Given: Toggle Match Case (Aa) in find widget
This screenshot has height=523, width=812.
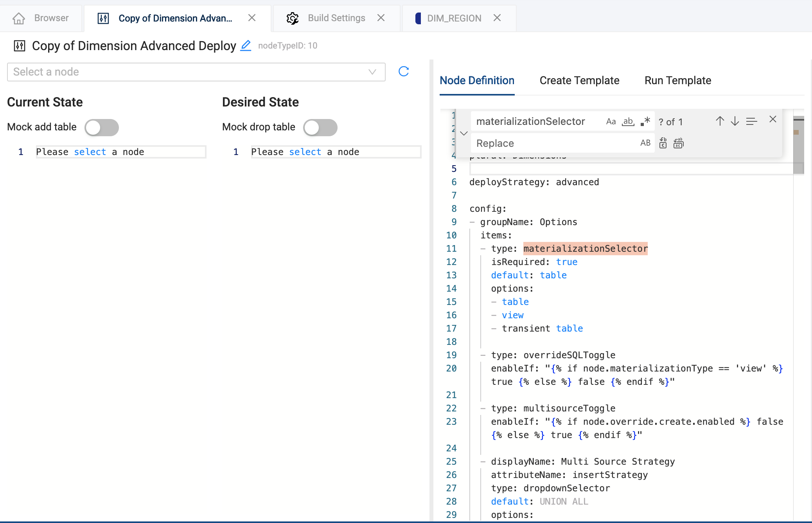Looking at the screenshot, I should (611, 122).
